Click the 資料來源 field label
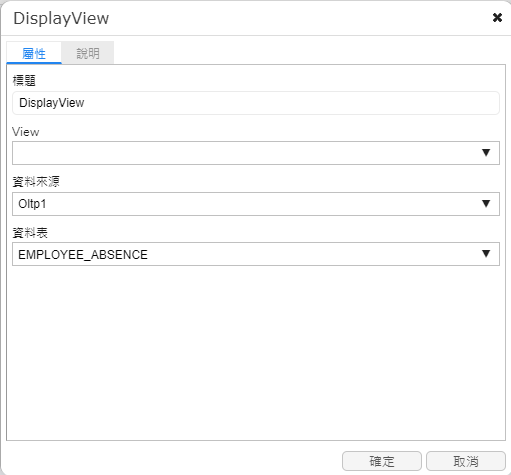Image resolution: width=511 pixels, height=475 pixels. [36, 182]
